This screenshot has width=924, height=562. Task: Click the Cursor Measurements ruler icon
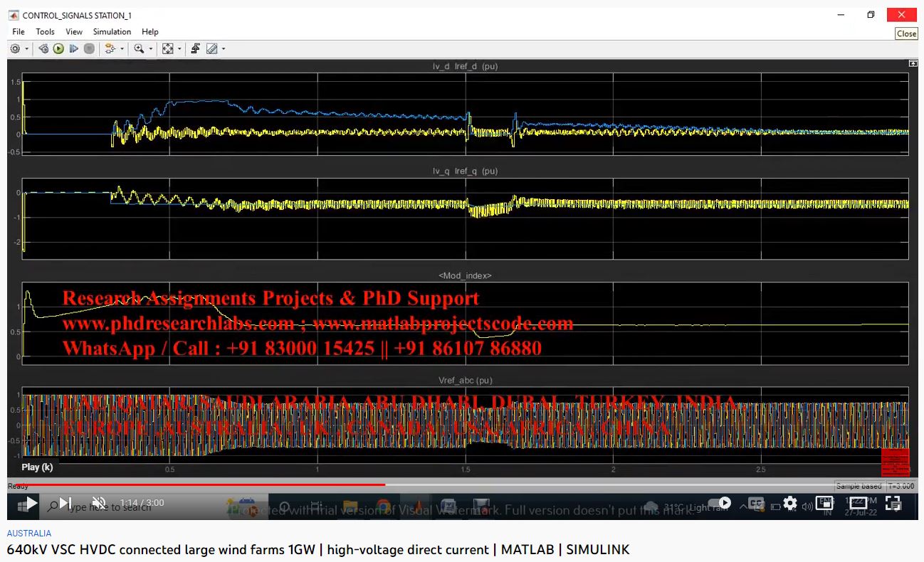(211, 49)
